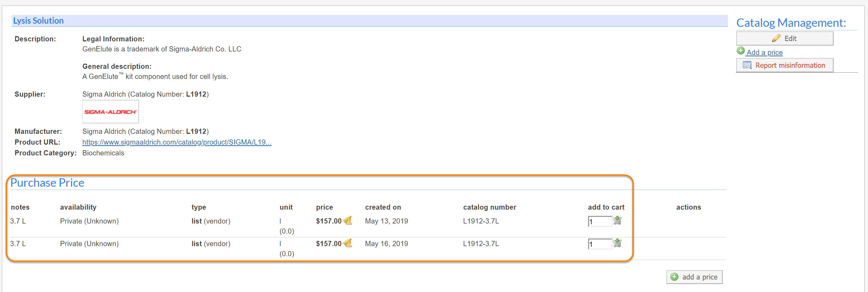The width and height of the screenshot is (868, 292).
Task: Open the Sigma-Aldrich product URL link
Action: [177, 142]
